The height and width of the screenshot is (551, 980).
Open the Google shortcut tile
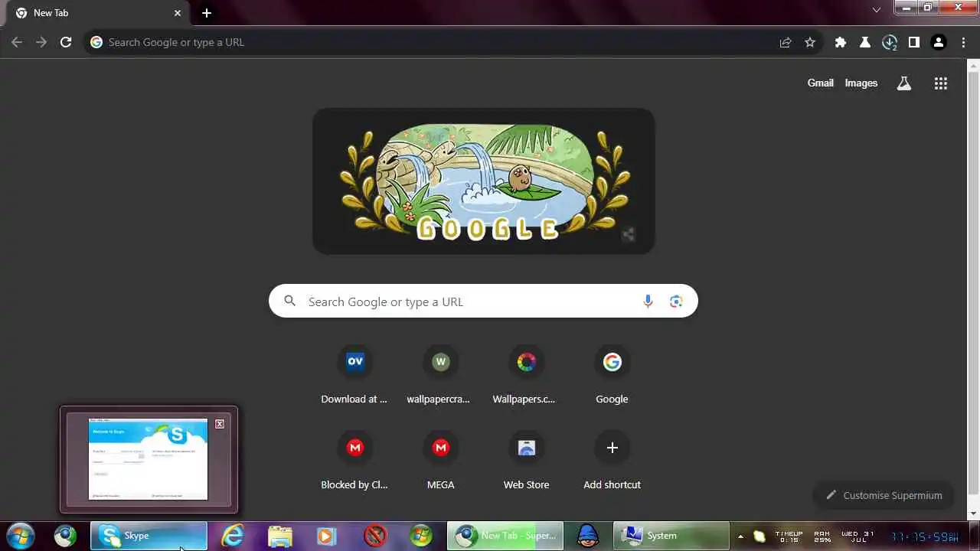click(x=612, y=375)
